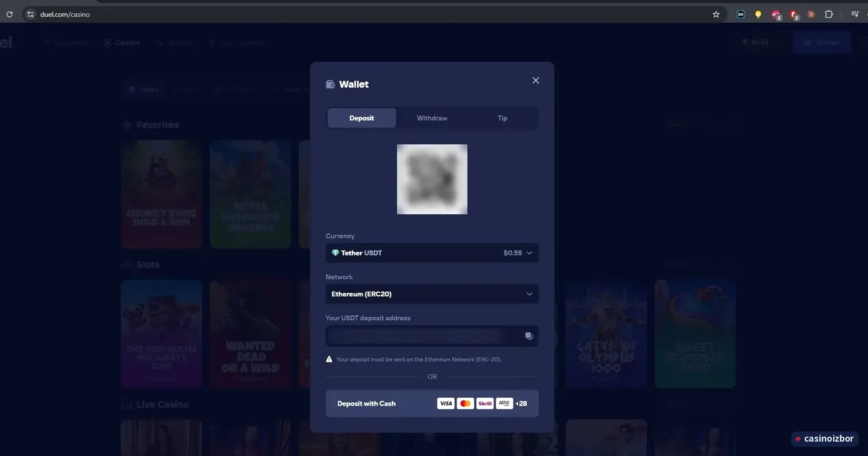This screenshot has width=868, height=456.
Task: Bookmark this page with the star icon
Action: pos(716,14)
